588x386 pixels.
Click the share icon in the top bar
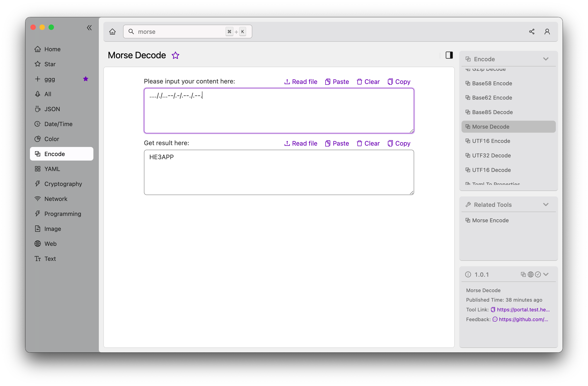tap(532, 32)
